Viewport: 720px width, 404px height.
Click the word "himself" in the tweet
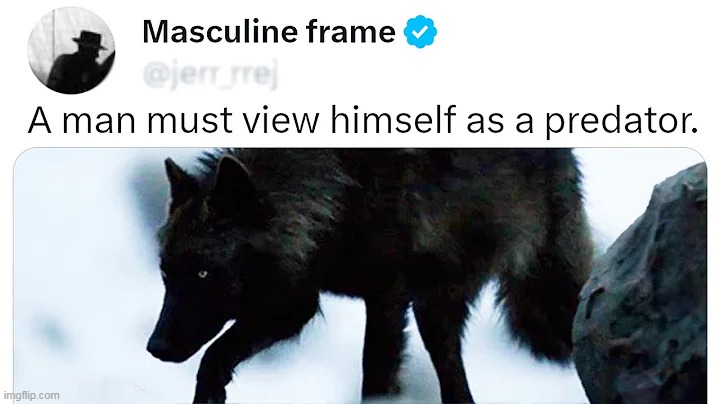coord(393,121)
